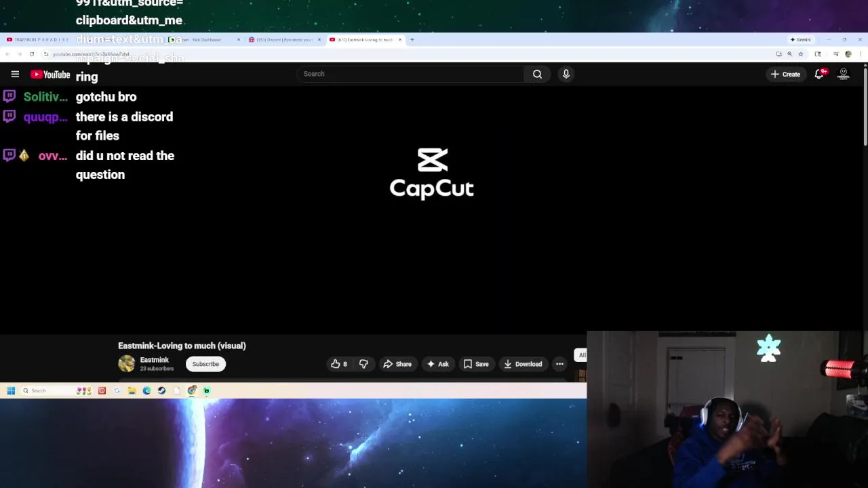Click the video title Eastmink-Loving to much

182,346
